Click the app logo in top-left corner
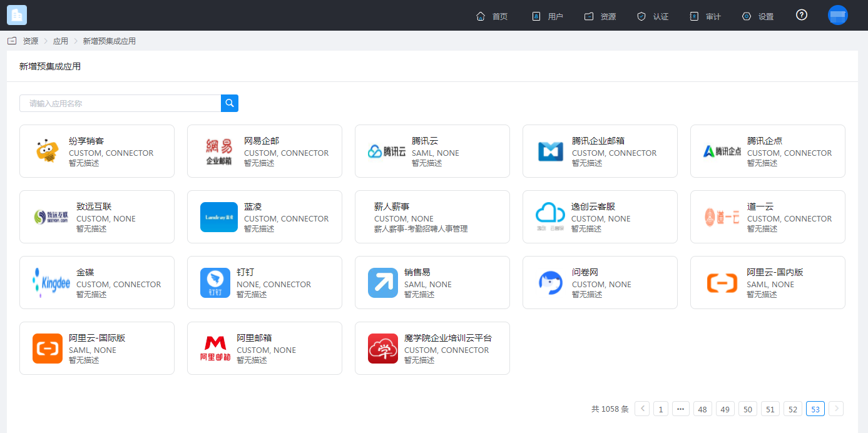The image size is (868, 433). [17, 15]
